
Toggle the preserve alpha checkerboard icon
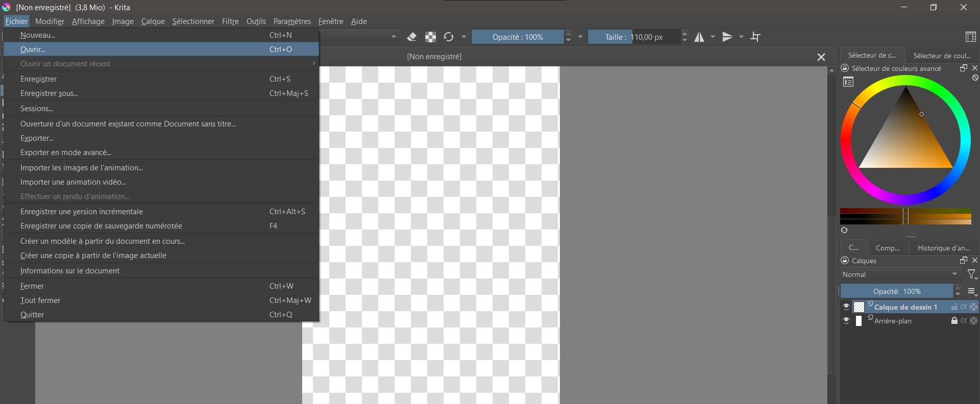[431, 37]
